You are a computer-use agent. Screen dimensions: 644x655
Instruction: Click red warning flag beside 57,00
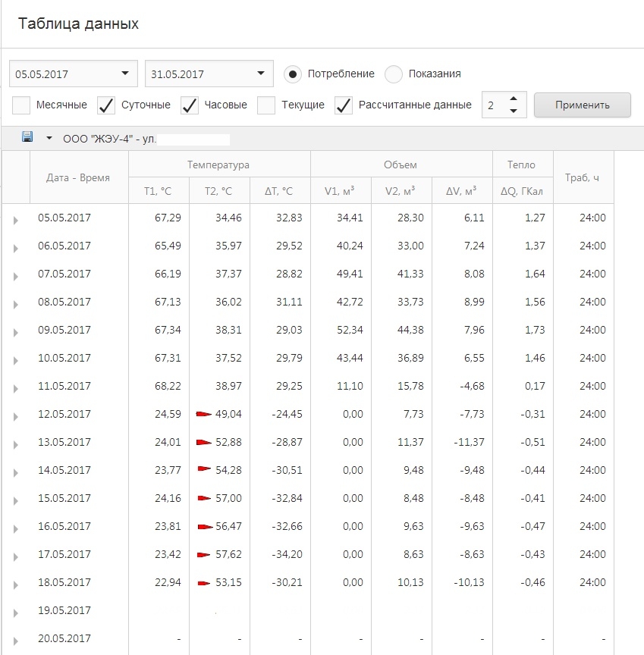[204, 498]
